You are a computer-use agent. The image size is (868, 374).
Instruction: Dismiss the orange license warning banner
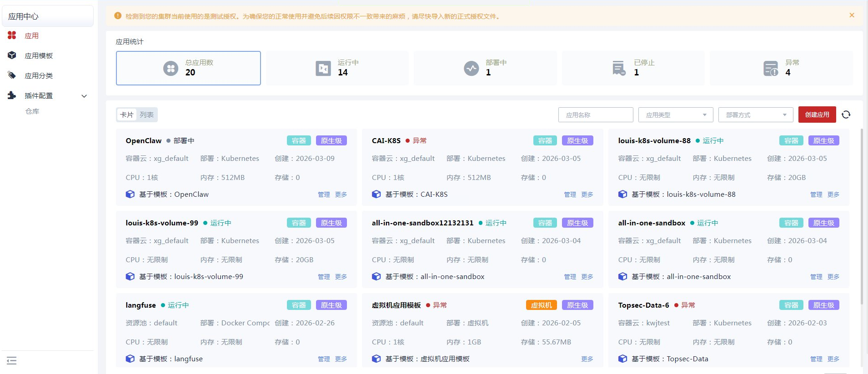pyautogui.click(x=852, y=15)
